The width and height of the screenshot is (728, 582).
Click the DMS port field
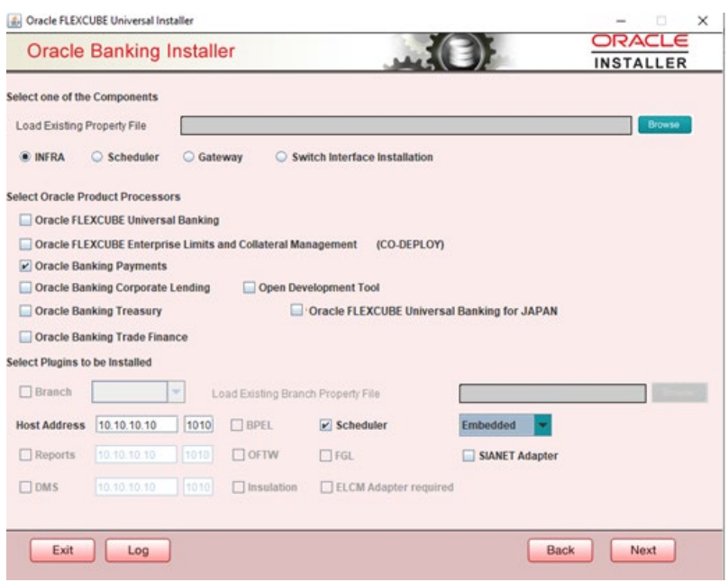click(198, 487)
